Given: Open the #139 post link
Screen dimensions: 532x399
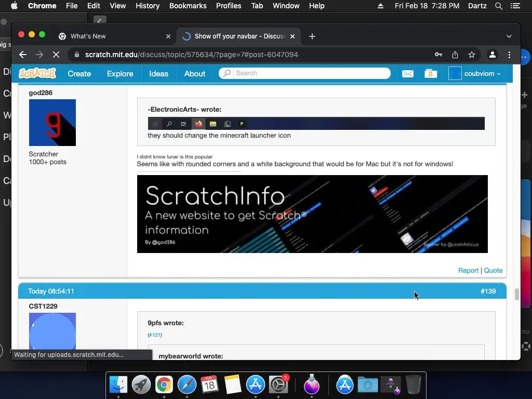Looking at the screenshot, I should click(x=488, y=291).
